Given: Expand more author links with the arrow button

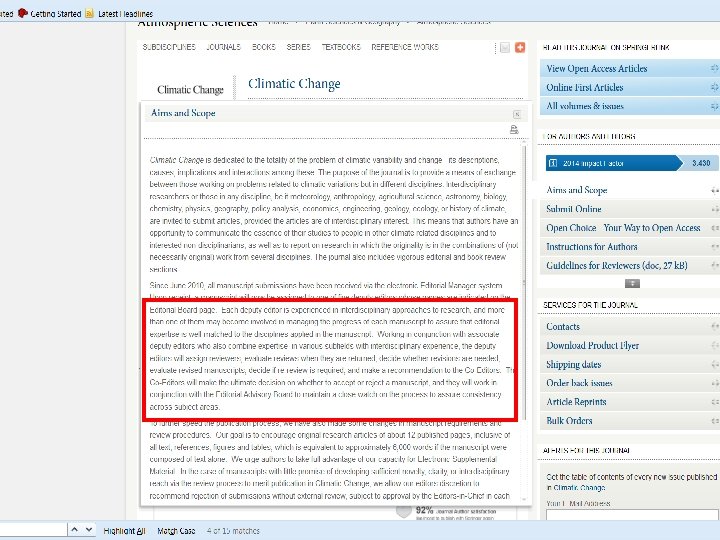Looking at the screenshot, I should pos(632,284).
